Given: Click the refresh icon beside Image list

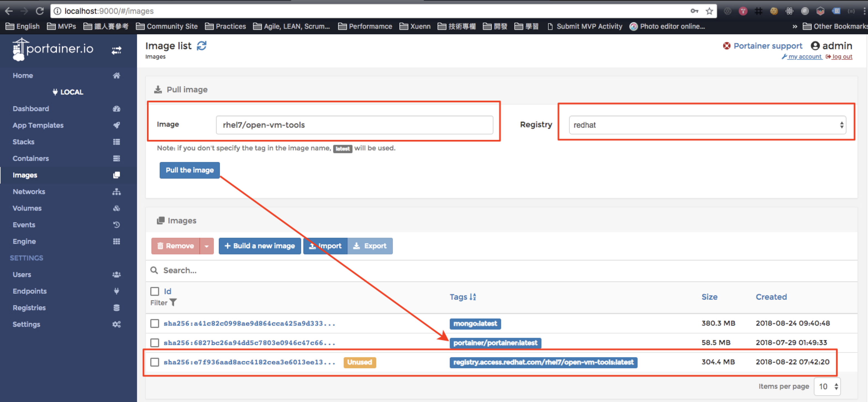Looking at the screenshot, I should [x=201, y=46].
